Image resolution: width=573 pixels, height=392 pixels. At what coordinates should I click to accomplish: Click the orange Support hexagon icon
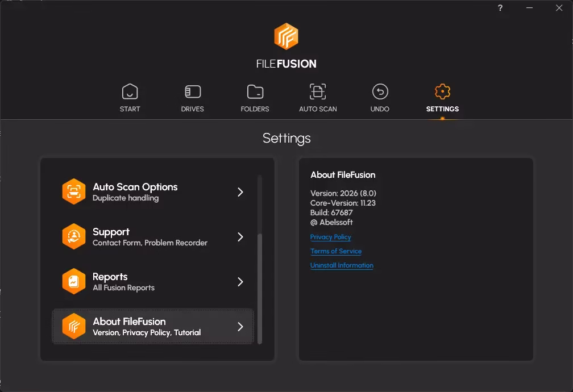coord(74,236)
